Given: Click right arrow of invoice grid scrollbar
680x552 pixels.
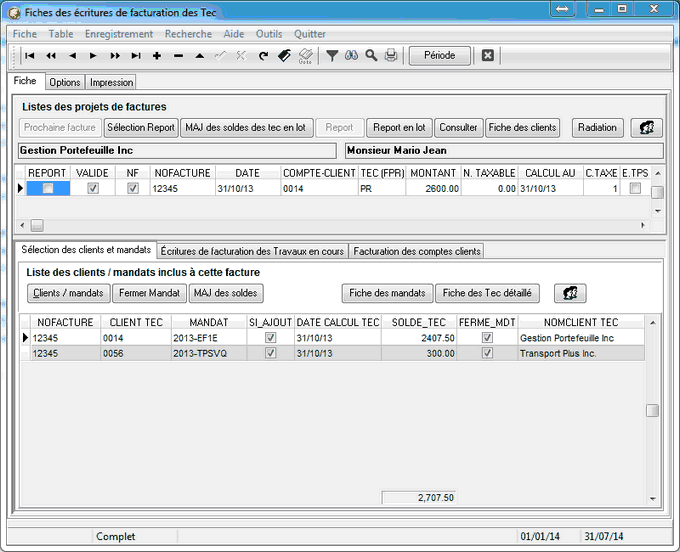Looking at the screenshot, I should [643, 225].
